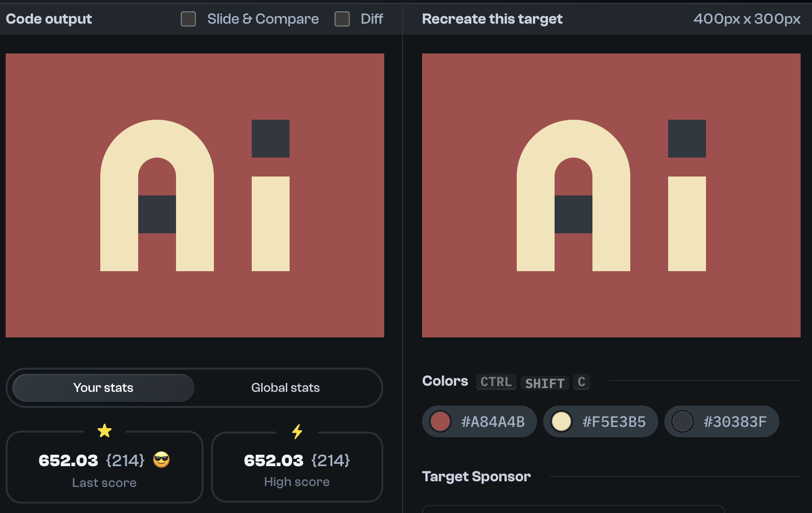The width and height of the screenshot is (812, 513).
Task: Copy color #F5E3B5 swatch chip
Action: pyautogui.click(x=600, y=421)
